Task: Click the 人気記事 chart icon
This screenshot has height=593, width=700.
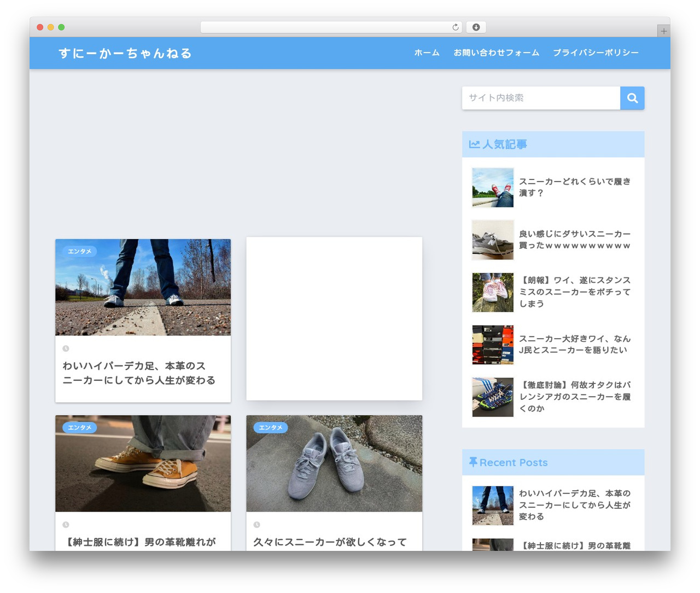Action: [474, 144]
